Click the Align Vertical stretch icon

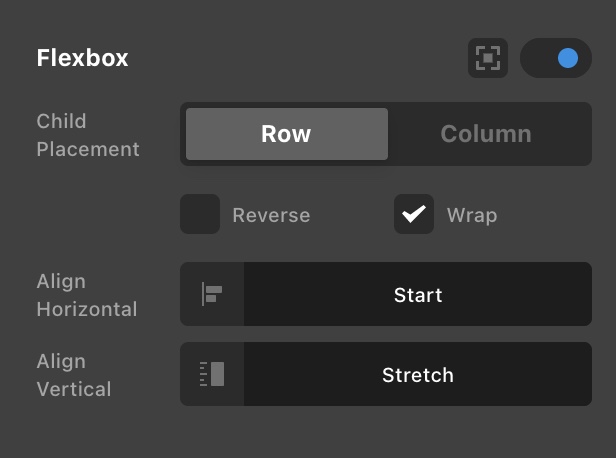point(212,374)
